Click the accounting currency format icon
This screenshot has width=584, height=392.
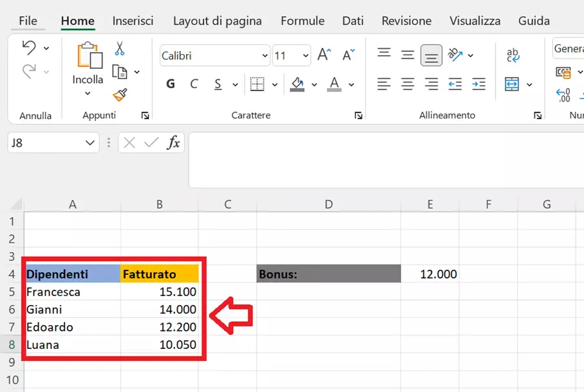[563, 72]
